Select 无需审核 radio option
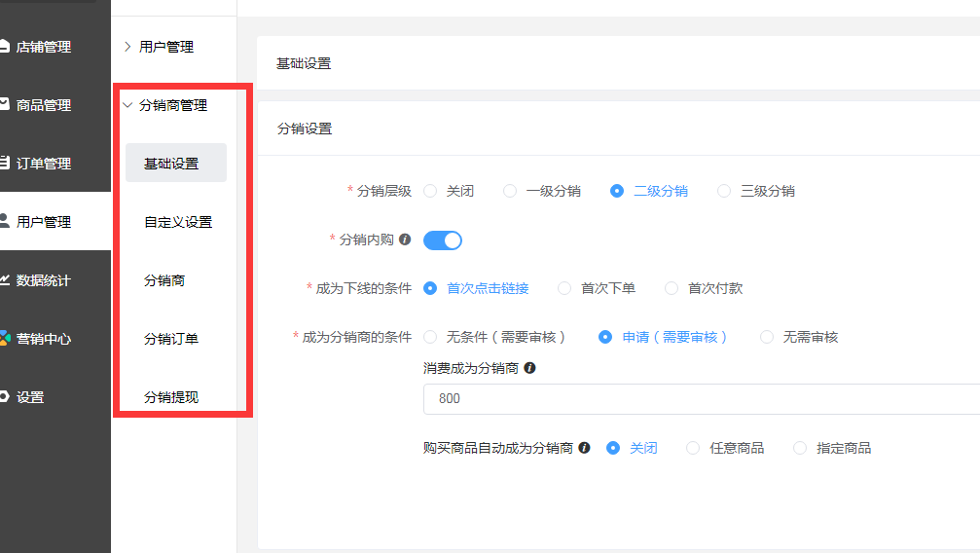Screen dimensions: 980x553 [767, 337]
